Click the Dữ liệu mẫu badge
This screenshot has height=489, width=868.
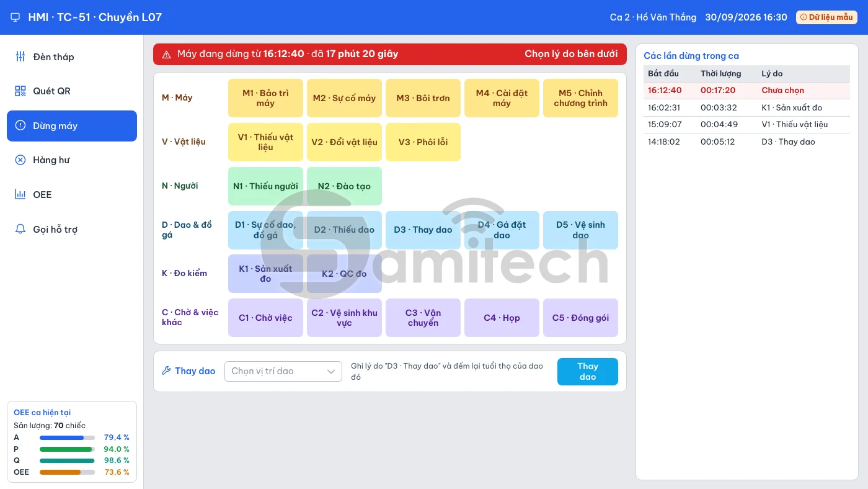click(x=826, y=17)
